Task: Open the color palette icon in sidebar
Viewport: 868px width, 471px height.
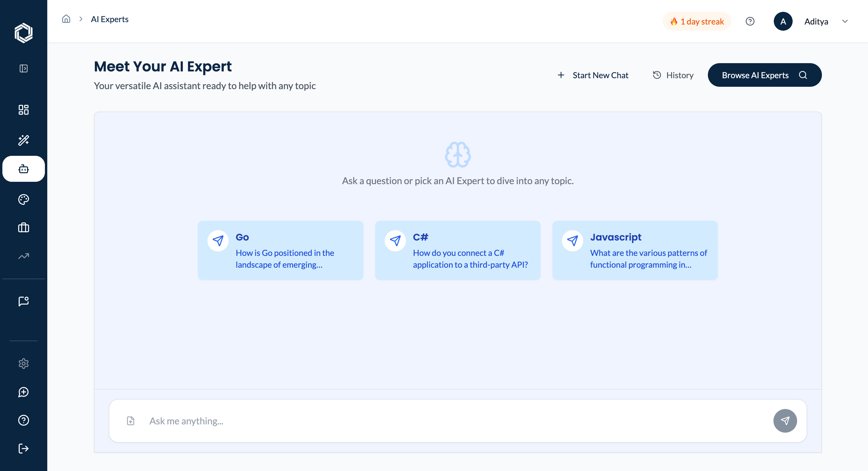Action: pyautogui.click(x=24, y=200)
